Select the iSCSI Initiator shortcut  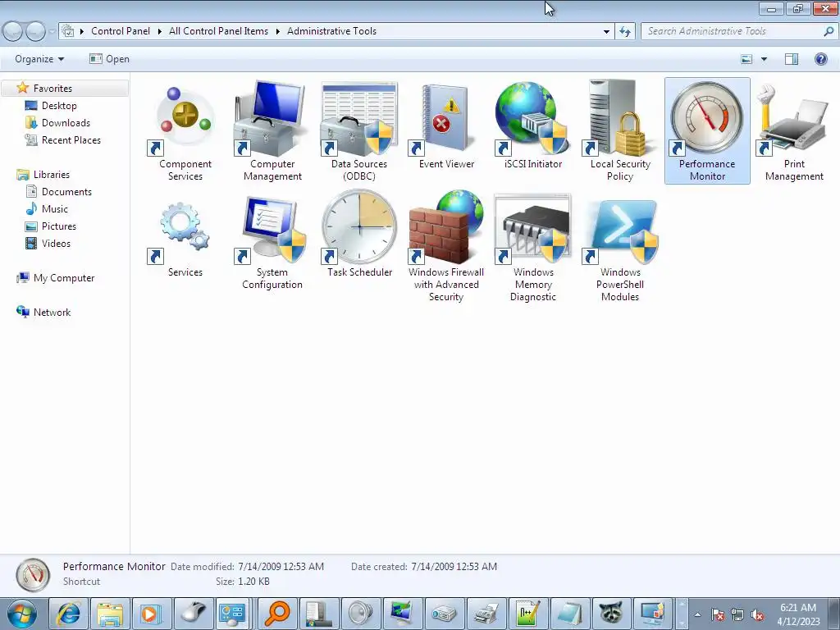(x=533, y=126)
